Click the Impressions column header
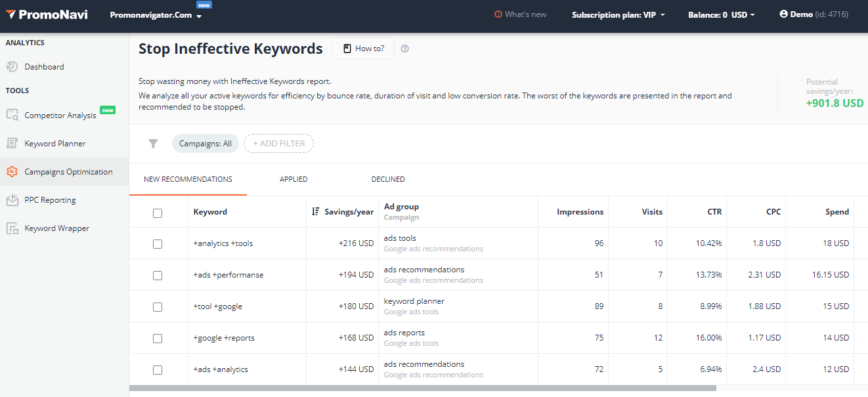The image size is (868, 397). [x=580, y=212]
